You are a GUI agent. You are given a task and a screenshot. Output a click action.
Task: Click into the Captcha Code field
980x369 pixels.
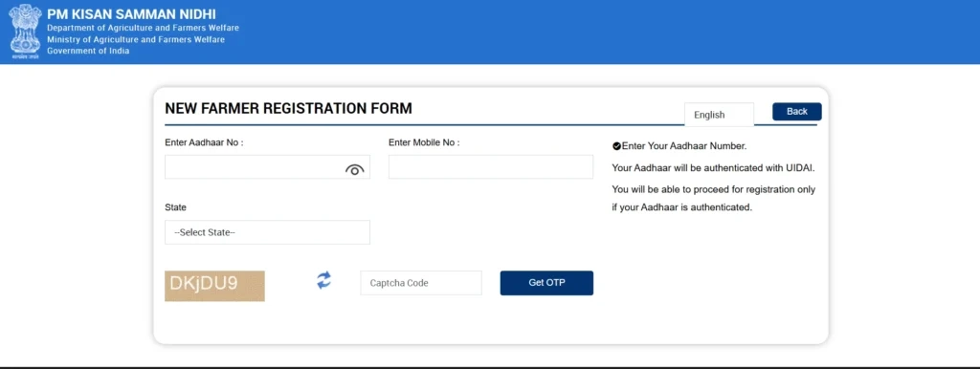(x=421, y=283)
